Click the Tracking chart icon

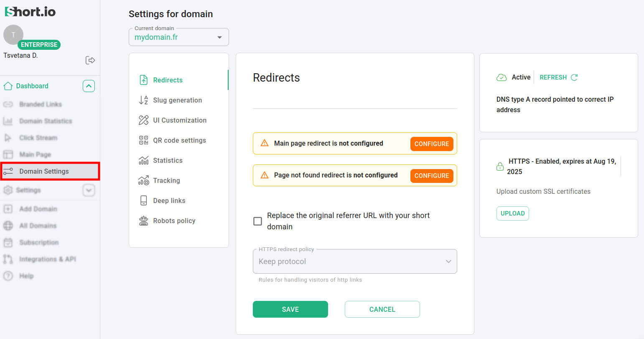[143, 180]
